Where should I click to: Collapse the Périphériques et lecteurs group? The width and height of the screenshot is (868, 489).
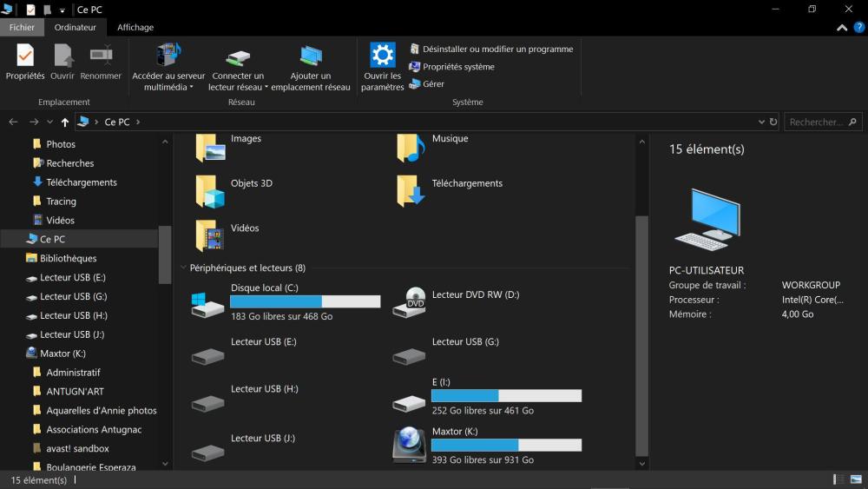[183, 268]
